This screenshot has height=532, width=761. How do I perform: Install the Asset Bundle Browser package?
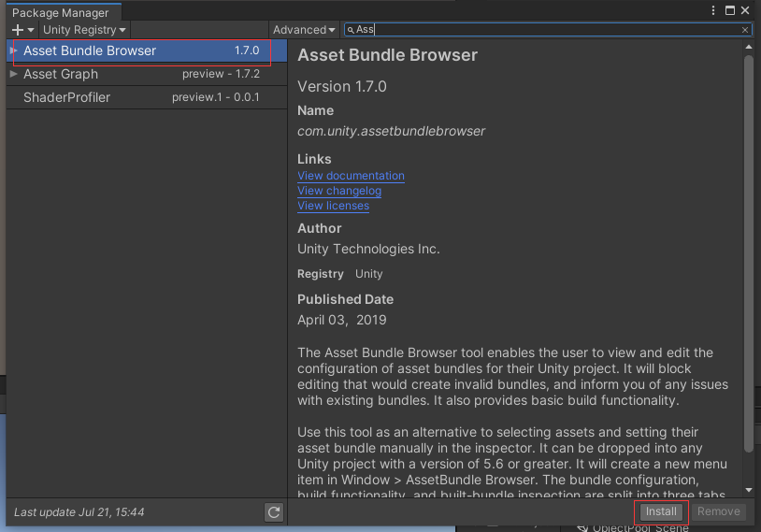coord(661,511)
